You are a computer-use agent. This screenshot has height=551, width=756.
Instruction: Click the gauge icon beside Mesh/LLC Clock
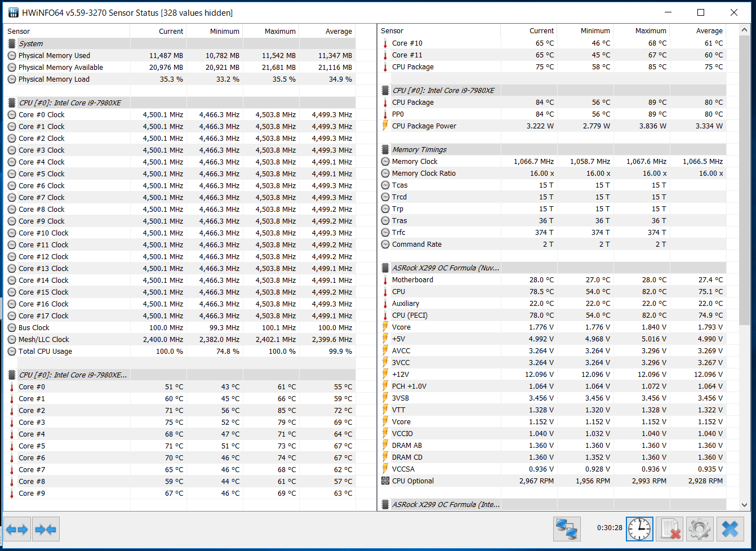click(x=12, y=339)
